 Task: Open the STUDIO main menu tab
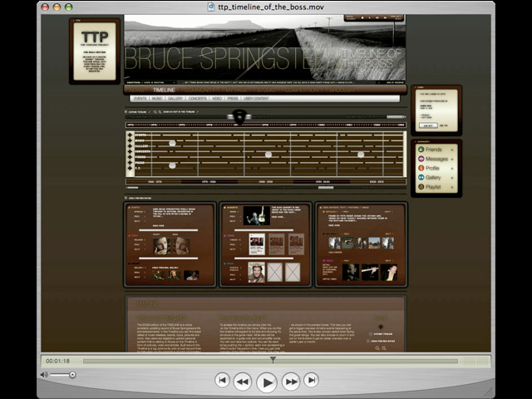coord(266,90)
